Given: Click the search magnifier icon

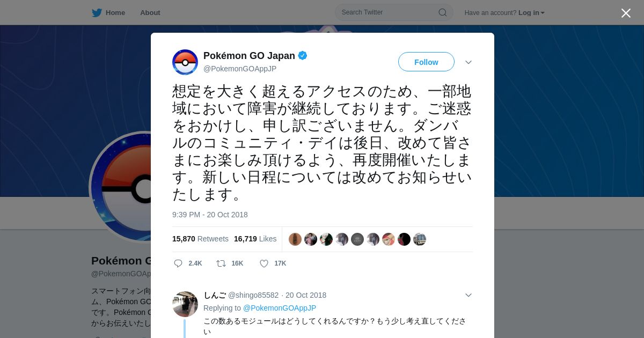Looking at the screenshot, I should click(x=443, y=12).
